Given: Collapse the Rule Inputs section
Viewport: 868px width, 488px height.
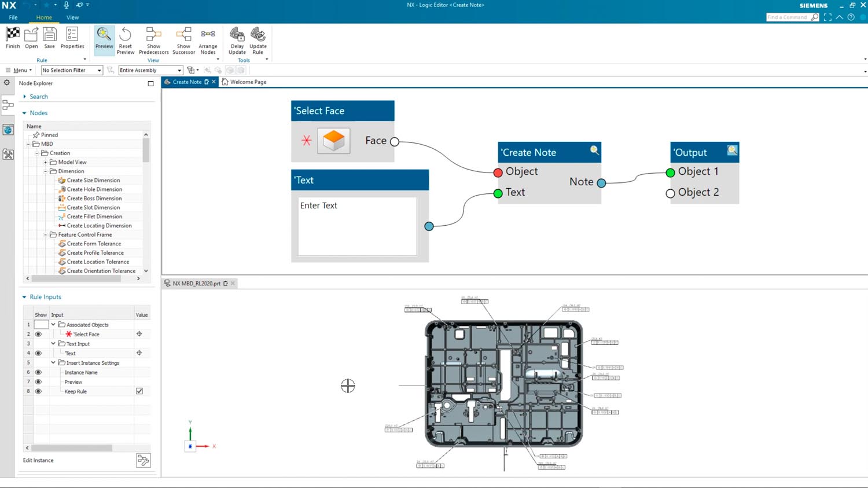Looking at the screenshot, I should click(24, 297).
